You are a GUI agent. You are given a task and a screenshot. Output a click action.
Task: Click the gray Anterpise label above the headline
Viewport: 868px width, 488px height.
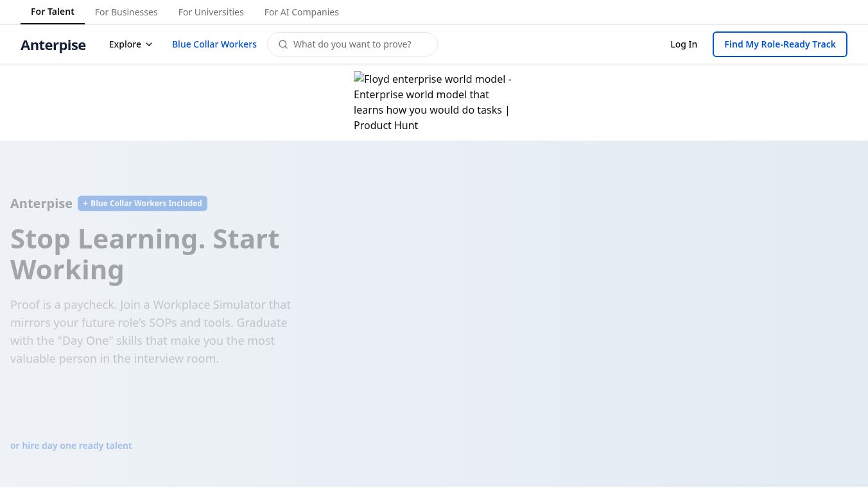41,204
